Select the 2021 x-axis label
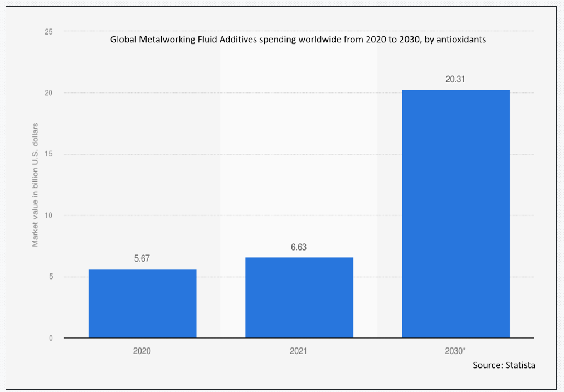The image size is (564, 392). 299,351
